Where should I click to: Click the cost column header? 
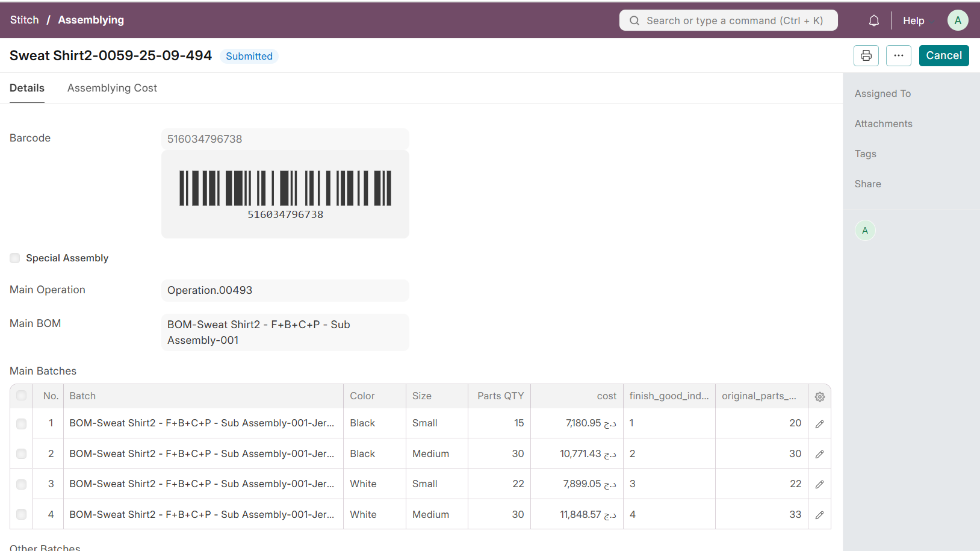click(577, 396)
